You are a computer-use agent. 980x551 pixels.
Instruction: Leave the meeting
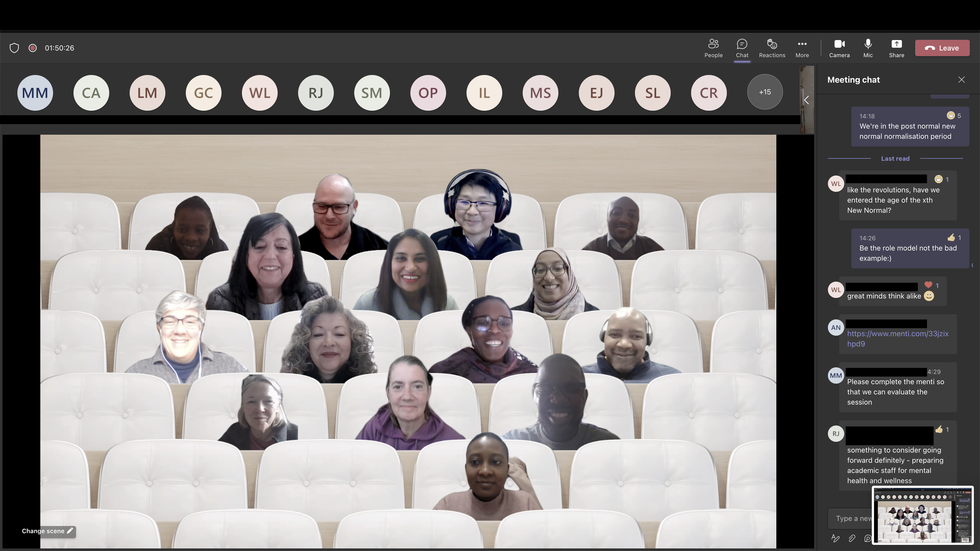[942, 48]
